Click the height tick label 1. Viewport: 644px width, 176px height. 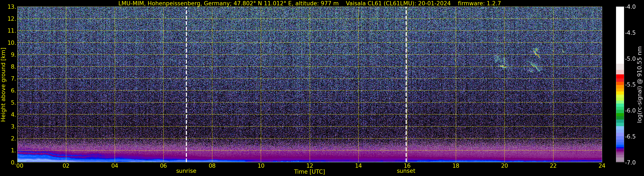coord(13,151)
